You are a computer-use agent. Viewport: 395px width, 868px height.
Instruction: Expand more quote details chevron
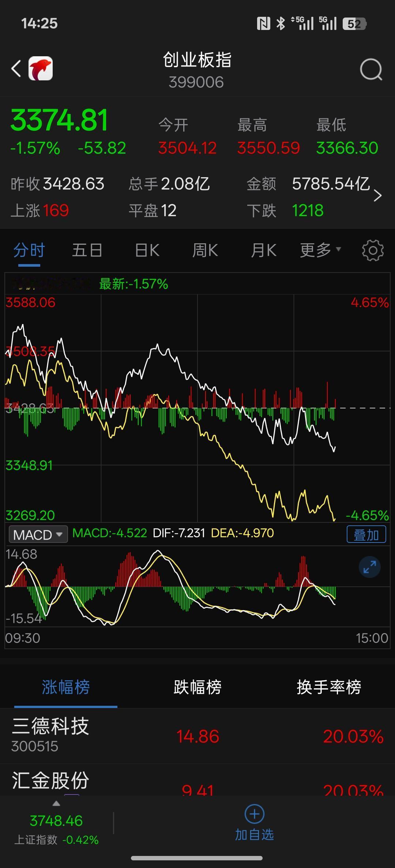(x=378, y=196)
